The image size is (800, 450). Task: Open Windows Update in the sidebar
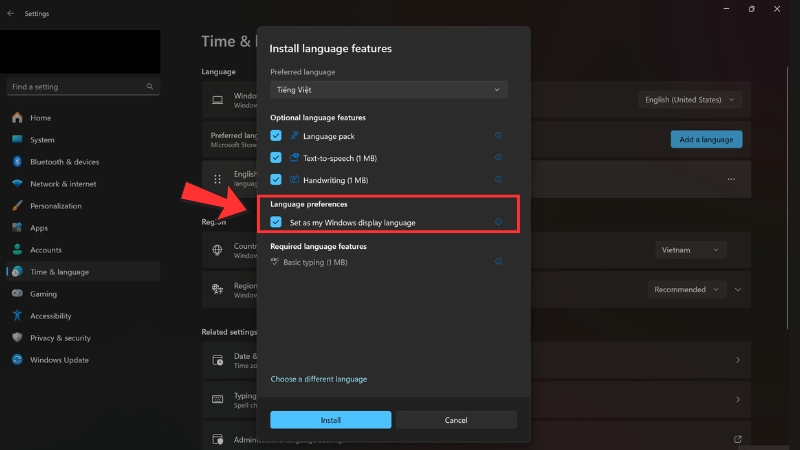tap(59, 360)
